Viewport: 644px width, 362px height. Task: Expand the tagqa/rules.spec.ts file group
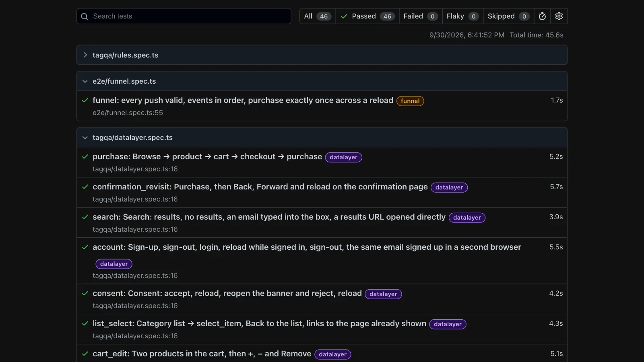322,55
